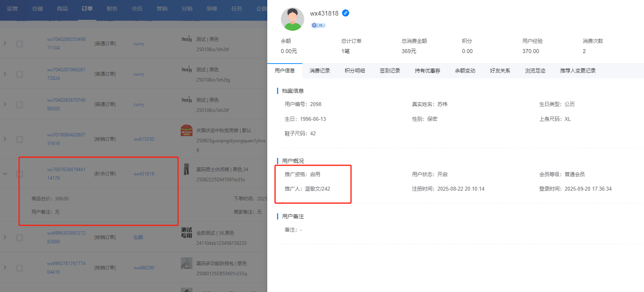Image resolution: width=644 pixels, height=292 pixels.
Task: Click user link wx615350 in the order list
Action: click(144, 139)
